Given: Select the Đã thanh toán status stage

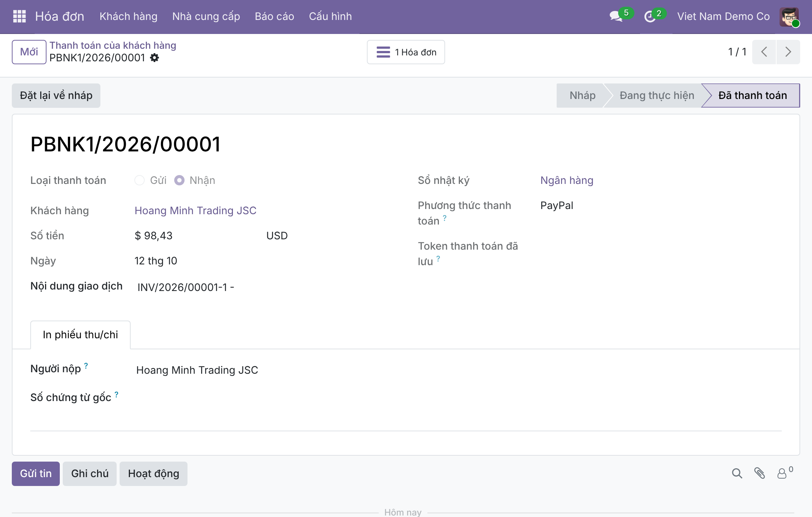Looking at the screenshot, I should [x=752, y=95].
